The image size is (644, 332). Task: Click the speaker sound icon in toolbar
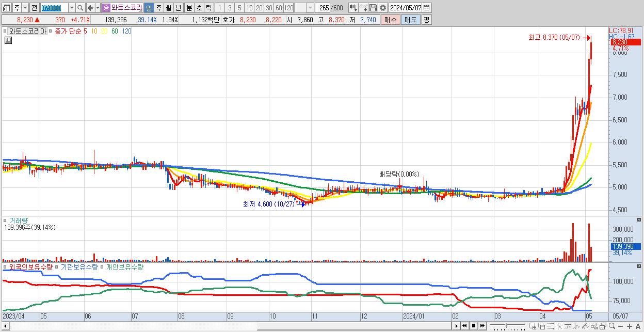coord(90,8)
